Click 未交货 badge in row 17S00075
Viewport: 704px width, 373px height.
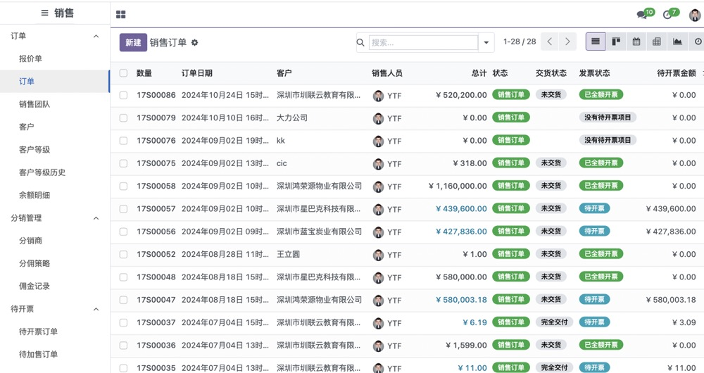(551, 163)
